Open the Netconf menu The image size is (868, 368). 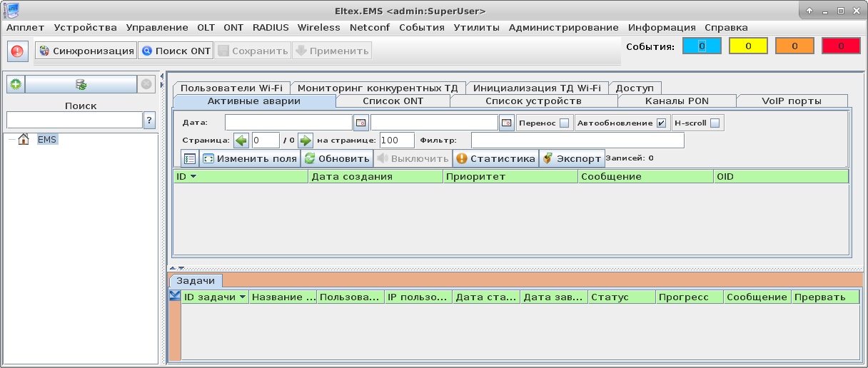click(370, 28)
